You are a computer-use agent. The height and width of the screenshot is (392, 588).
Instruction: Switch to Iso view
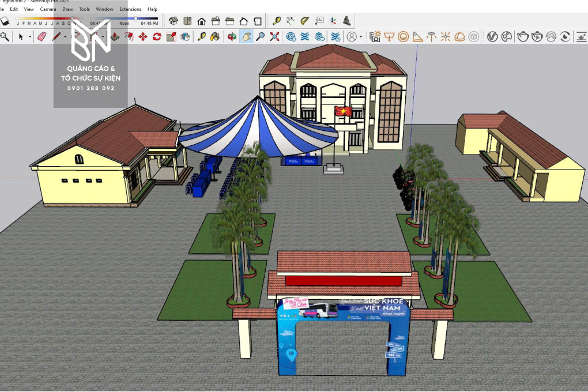click(173, 21)
